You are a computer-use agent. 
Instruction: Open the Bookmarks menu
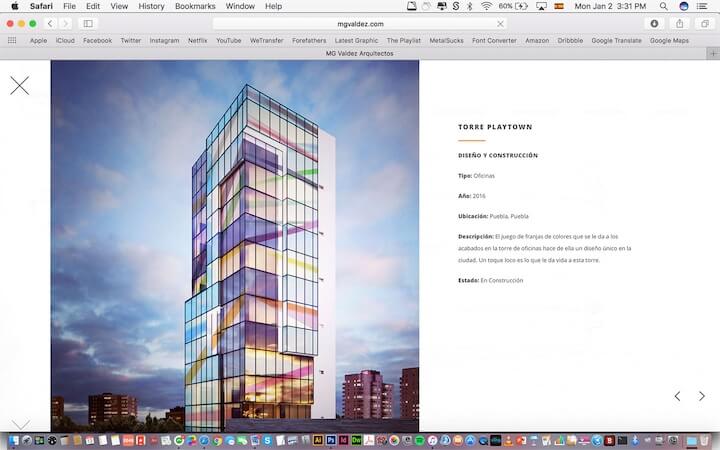tap(194, 6)
